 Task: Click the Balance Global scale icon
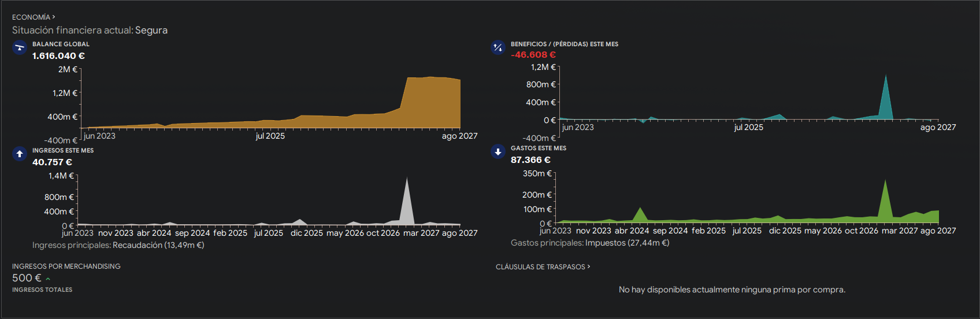pyautogui.click(x=20, y=47)
